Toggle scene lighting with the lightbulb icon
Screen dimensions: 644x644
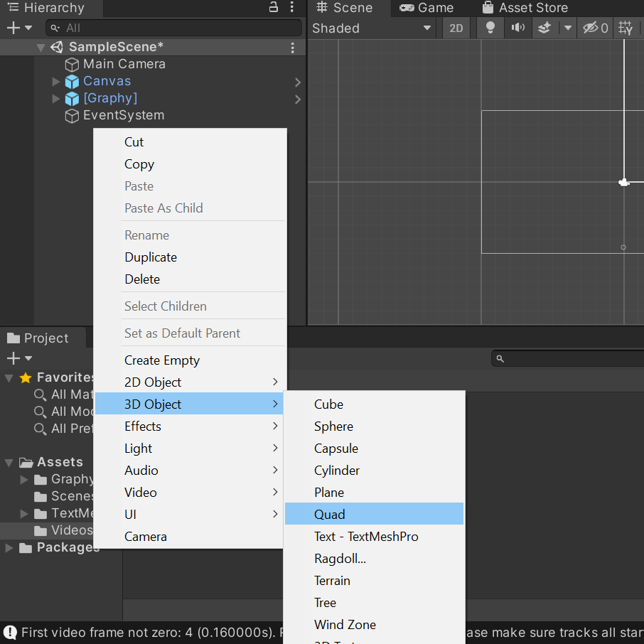coord(490,28)
